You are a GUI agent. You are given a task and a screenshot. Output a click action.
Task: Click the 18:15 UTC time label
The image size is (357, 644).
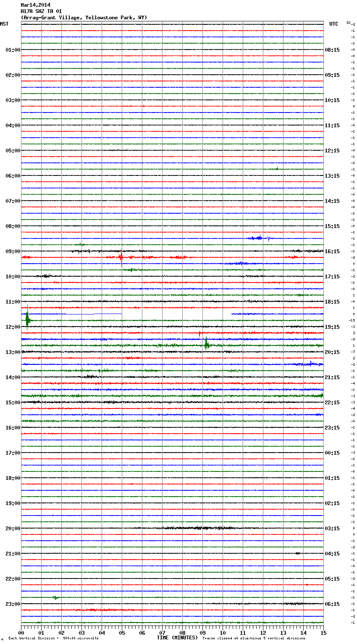[x=332, y=302]
